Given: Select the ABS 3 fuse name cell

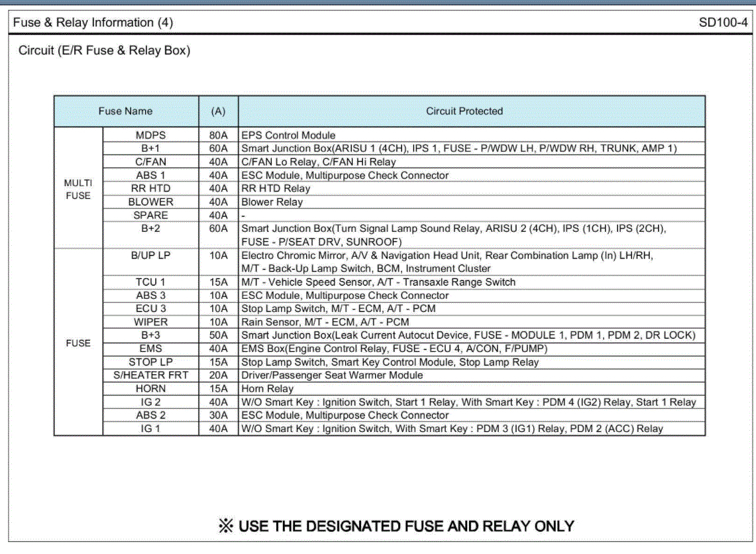Looking at the screenshot, I should [150, 296].
